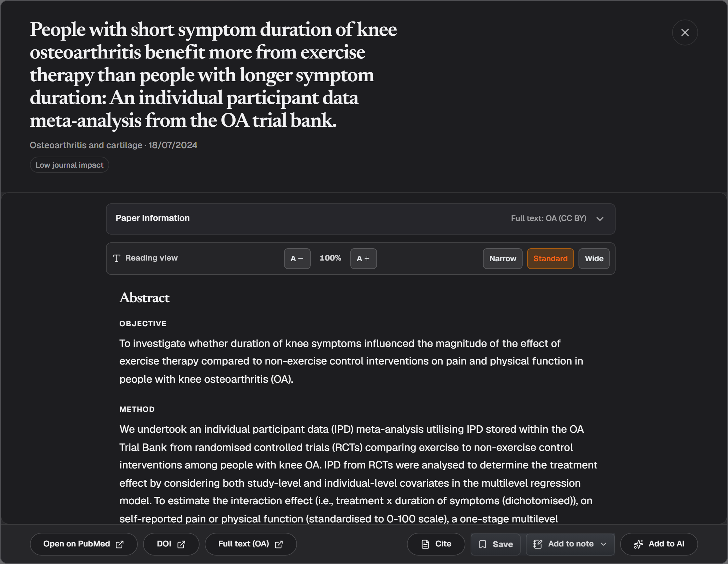The width and height of the screenshot is (728, 564).
Task: Click the OBJECTIVE section heading
Action: 143,324
